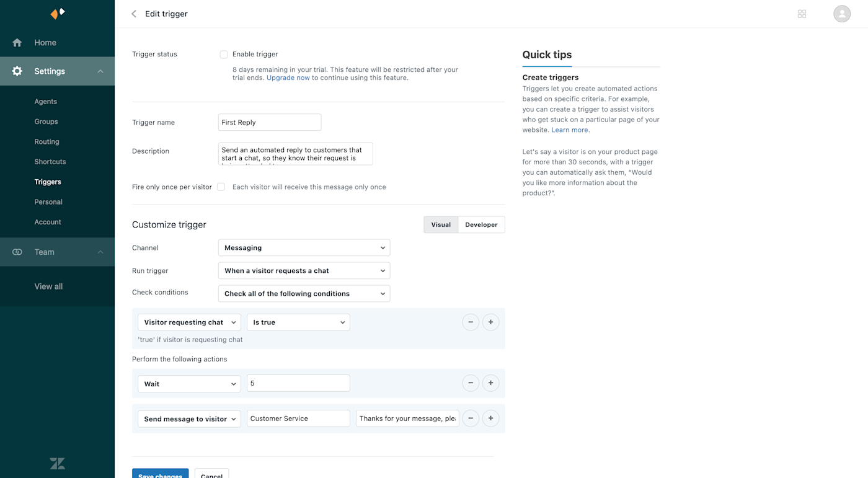868x478 pixels.
Task: Remove the Visitor requesting chat condition with minus
Action: pos(471,322)
